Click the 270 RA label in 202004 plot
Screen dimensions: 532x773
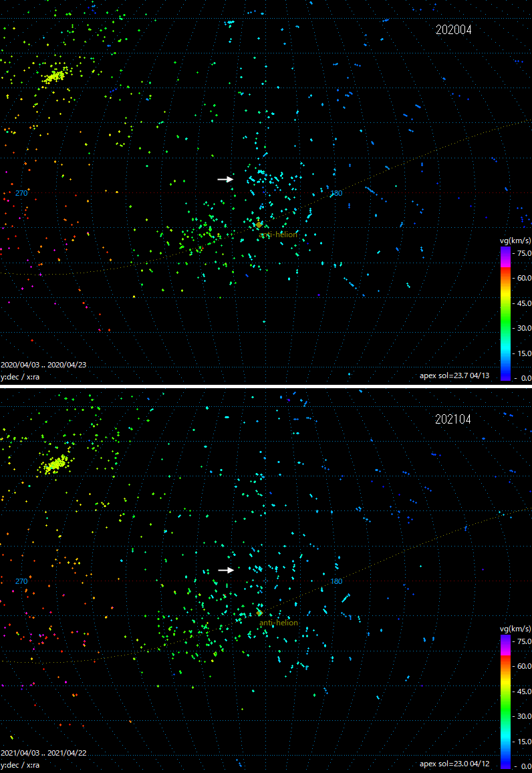[x=21, y=193]
